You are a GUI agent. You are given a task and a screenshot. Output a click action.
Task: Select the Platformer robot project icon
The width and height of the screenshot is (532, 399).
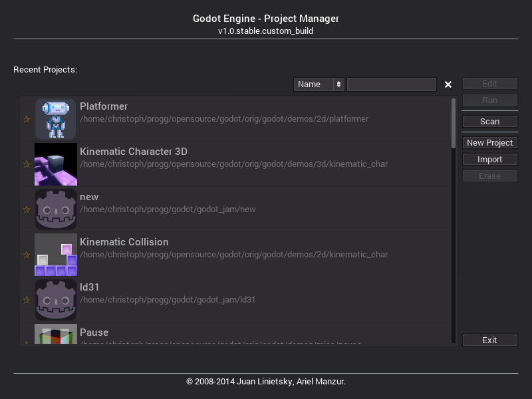click(x=56, y=119)
